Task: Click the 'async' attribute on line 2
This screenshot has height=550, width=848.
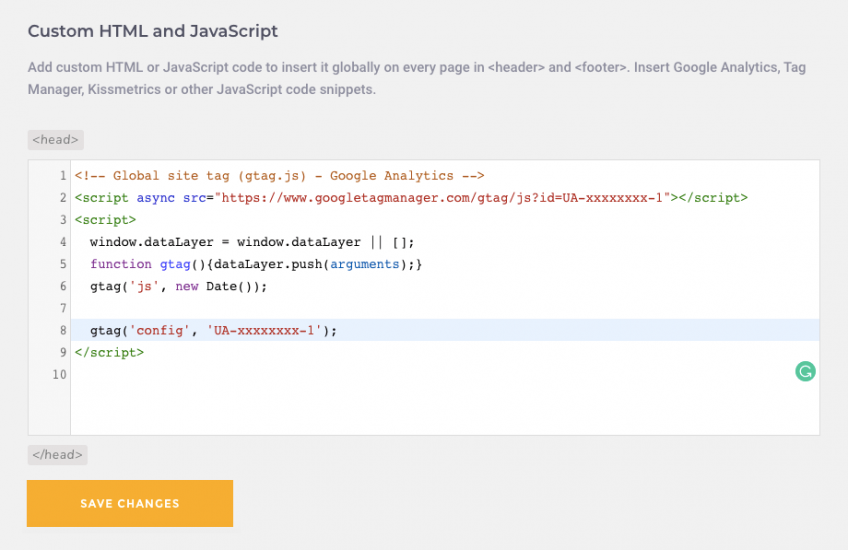Action: [x=156, y=198]
